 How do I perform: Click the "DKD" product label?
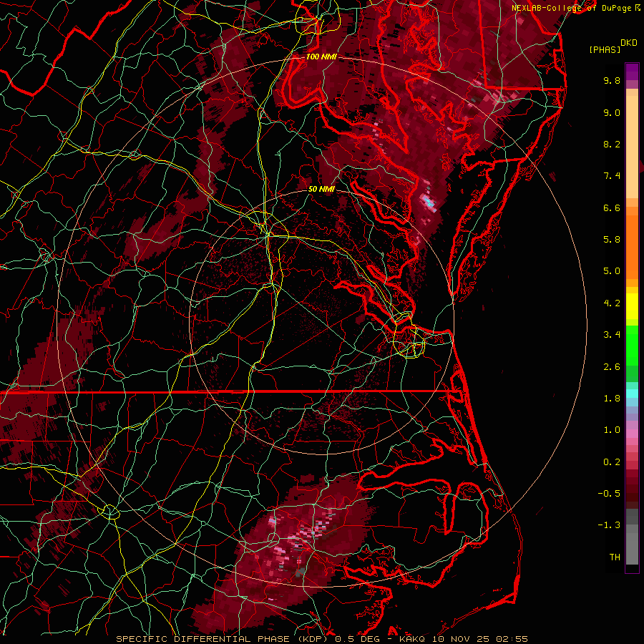[628, 43]
